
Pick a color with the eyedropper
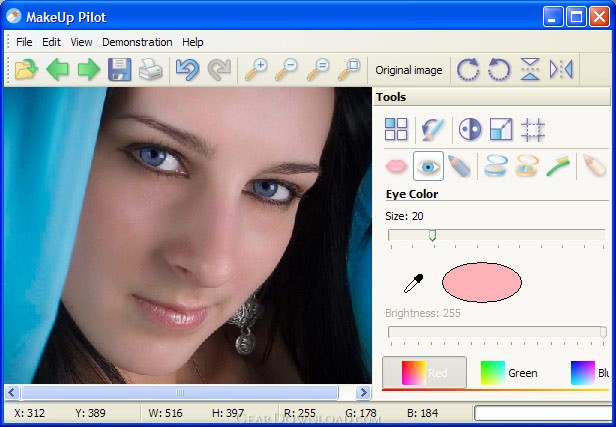pos(413,283)
